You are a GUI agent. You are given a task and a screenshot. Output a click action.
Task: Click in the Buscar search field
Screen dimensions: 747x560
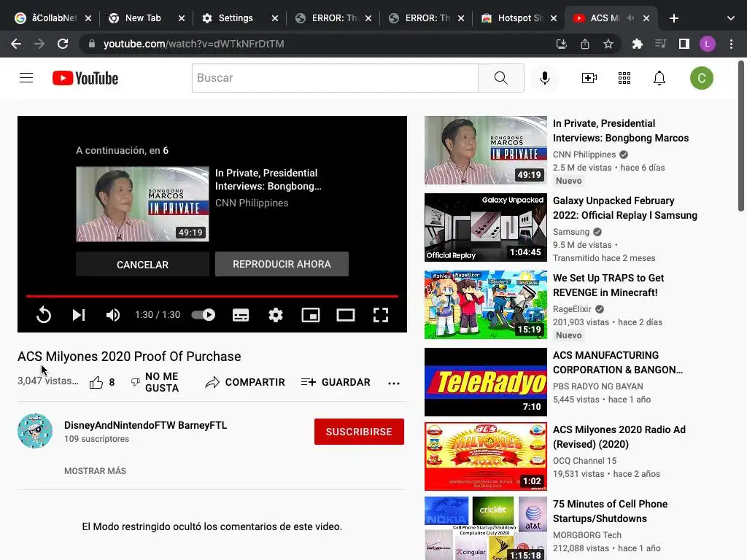[x=335, y=77]
